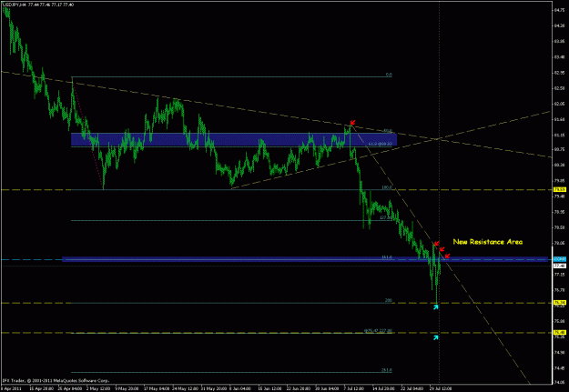Click the 76.70 price axis label
The height and width of the screenshot is (392, 569).
(x=558, y=290)
